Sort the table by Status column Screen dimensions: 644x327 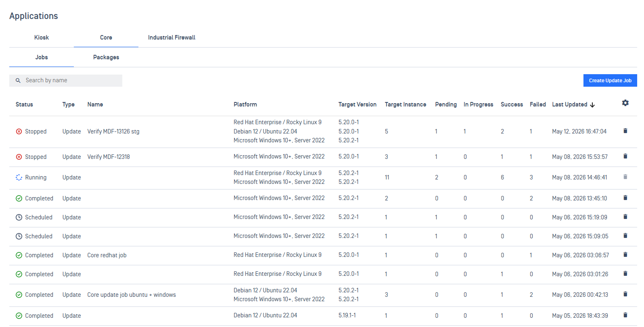pos(24,104)
